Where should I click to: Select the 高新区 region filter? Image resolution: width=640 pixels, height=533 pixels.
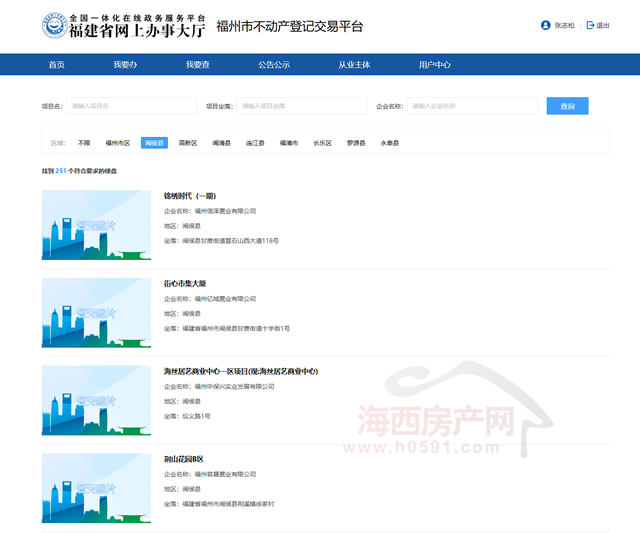(x=188, y=143)
